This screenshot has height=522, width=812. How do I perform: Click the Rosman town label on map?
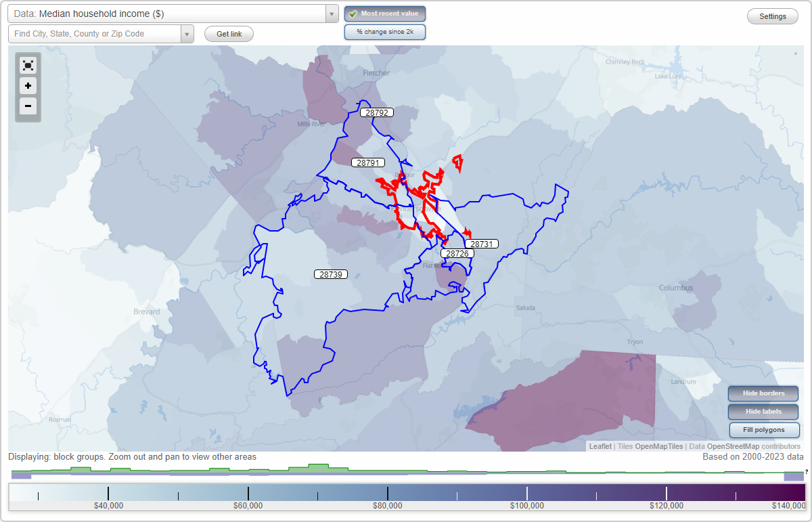pyautogui.click(x=60, y=419)
